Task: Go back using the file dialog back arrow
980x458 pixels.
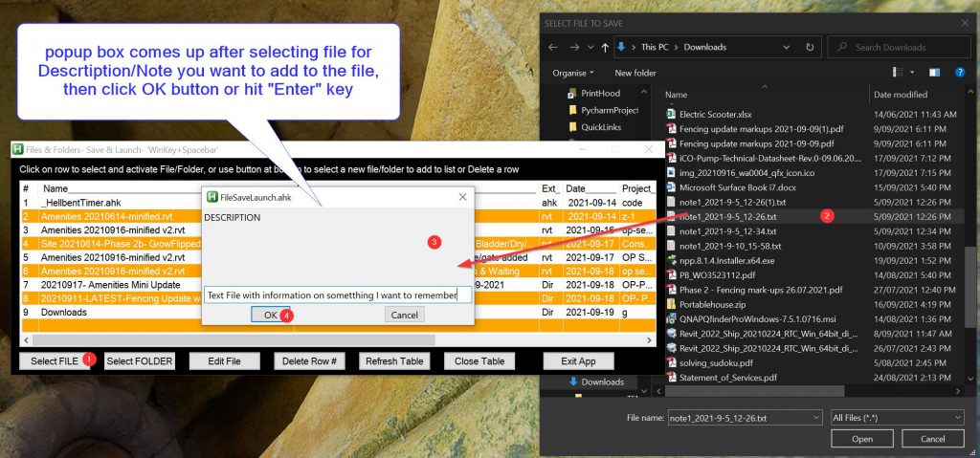Action: pos(552,47)
